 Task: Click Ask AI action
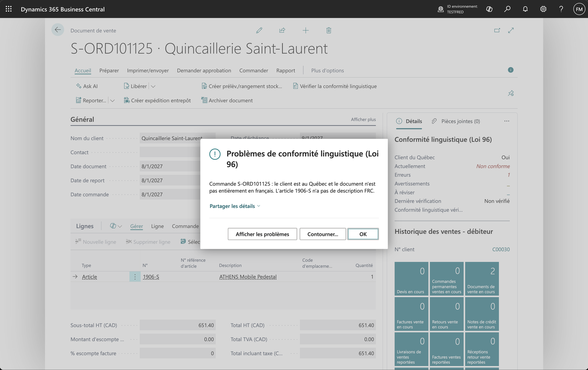pos(87,86)
